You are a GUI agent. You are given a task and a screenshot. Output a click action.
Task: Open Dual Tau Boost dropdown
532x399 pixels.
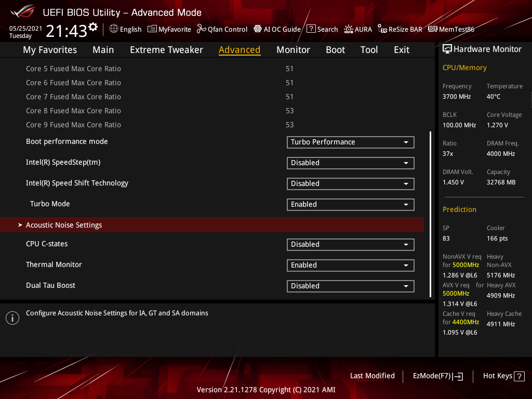(351, 286)
